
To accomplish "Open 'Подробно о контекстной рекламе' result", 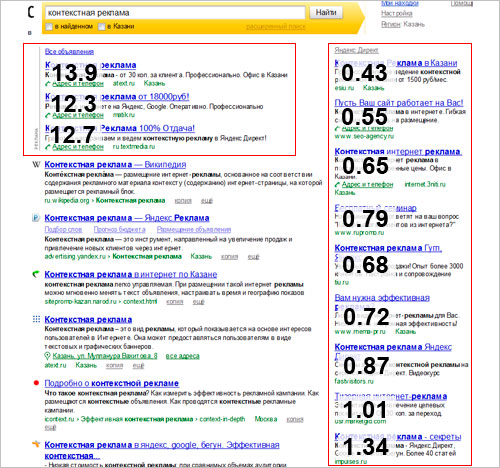I will click(x=112, y=383).
